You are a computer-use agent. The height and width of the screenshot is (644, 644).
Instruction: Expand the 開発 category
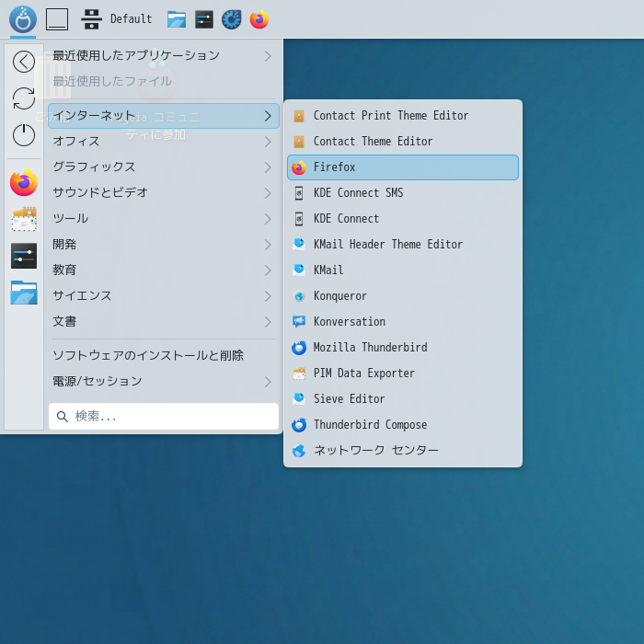pos(164,245)
